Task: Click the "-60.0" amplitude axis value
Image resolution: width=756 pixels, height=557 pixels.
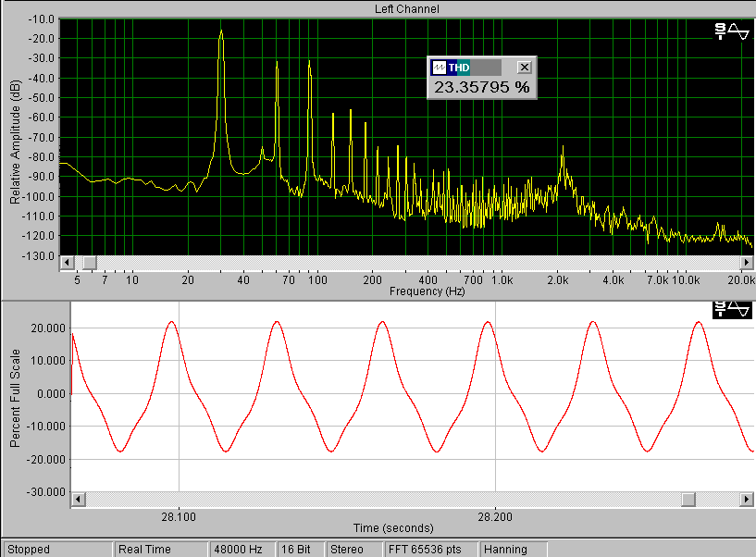Action: coord(42,118)
